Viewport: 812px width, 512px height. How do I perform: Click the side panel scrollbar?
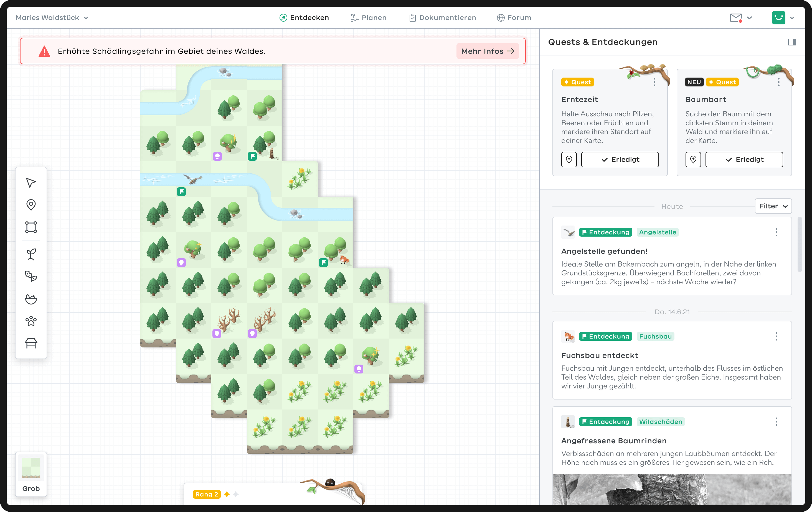pos(800,244)
